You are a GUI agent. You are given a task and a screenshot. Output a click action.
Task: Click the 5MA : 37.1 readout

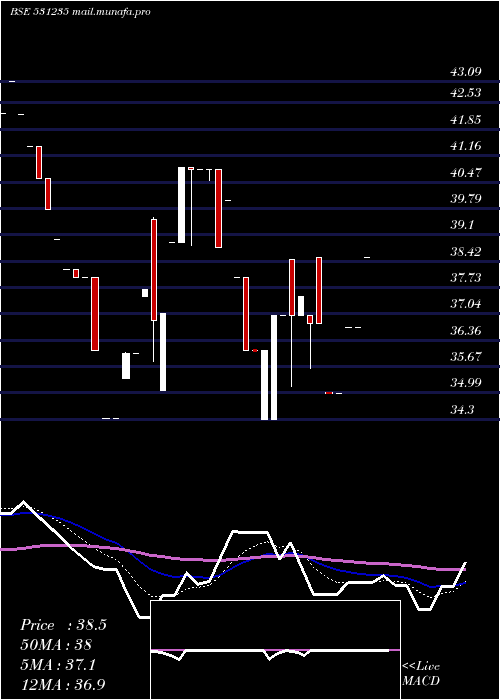58,665
